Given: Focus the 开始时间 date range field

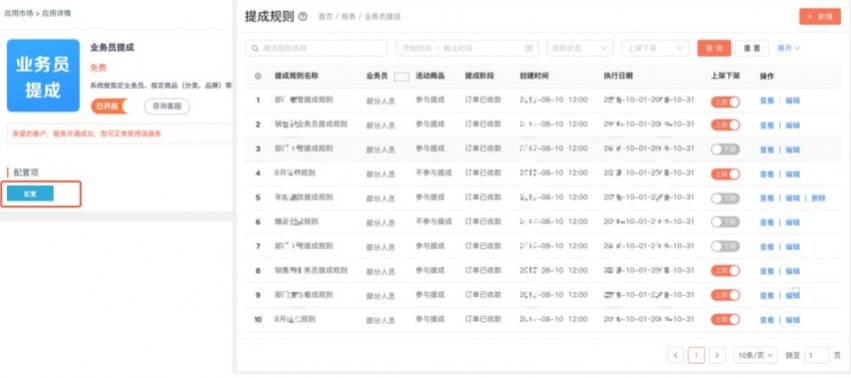Looking at the screenshot, I should [x=467, y=48].
